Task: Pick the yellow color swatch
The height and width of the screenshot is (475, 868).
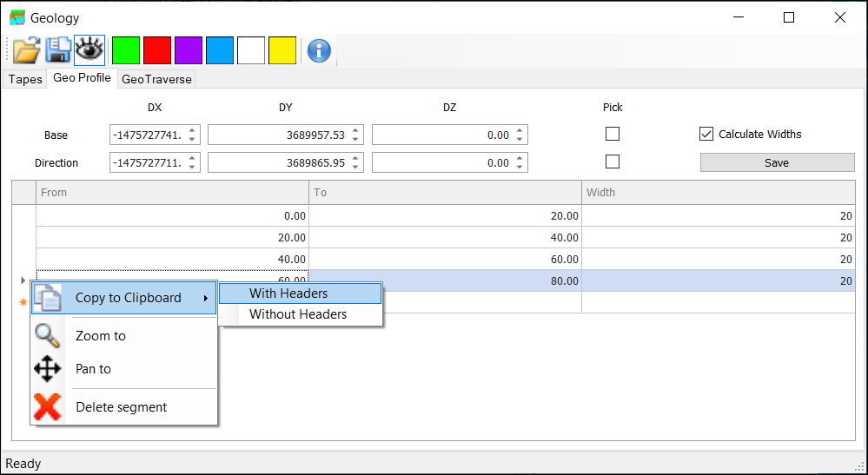Action: (282, 50)
